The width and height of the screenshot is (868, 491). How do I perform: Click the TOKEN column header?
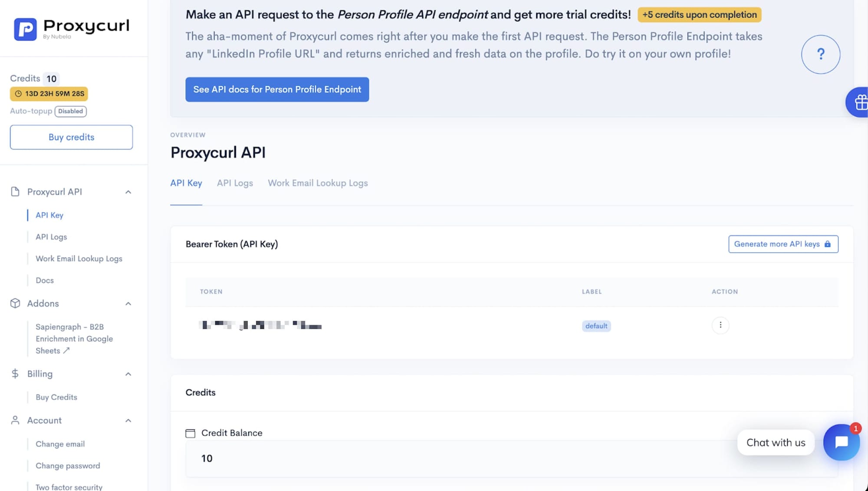[x=211, y=292]
